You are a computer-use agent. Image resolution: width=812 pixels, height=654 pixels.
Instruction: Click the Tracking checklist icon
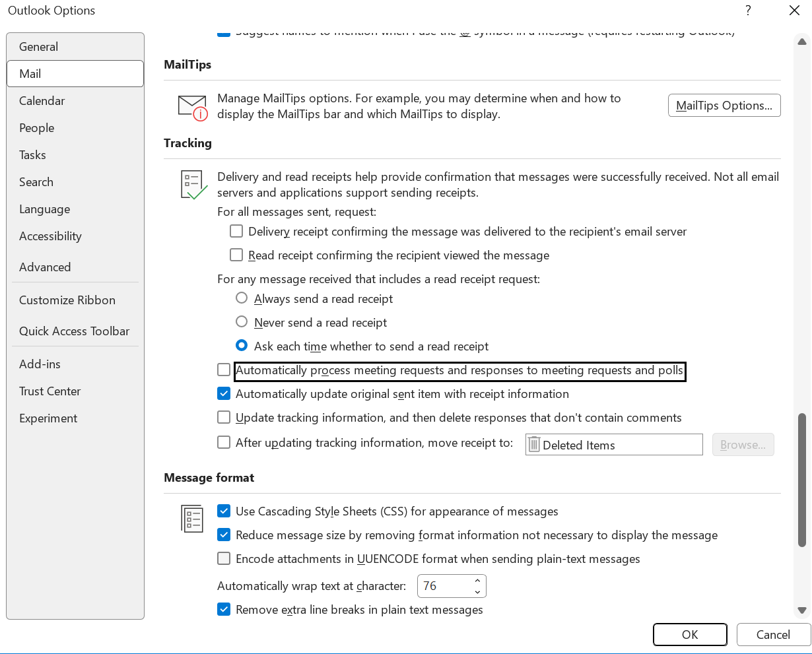click(193, 185)
